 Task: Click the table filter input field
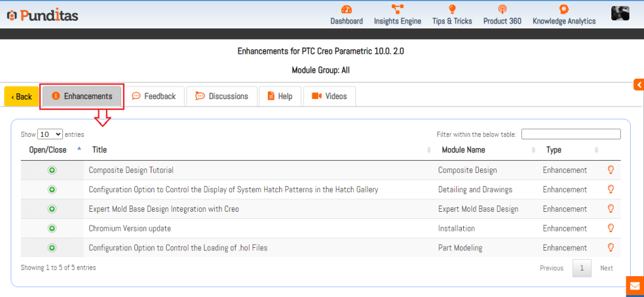(570, 134)
